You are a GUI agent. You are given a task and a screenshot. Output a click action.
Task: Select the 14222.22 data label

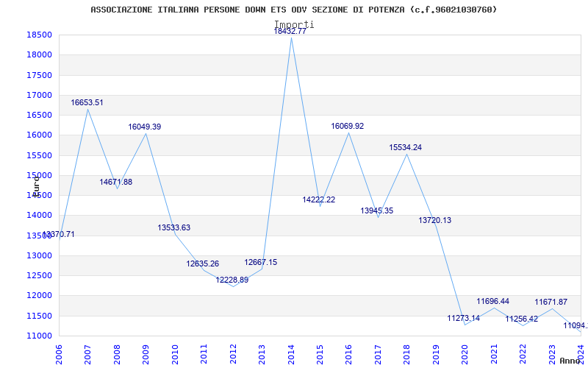tap(319, 199)
